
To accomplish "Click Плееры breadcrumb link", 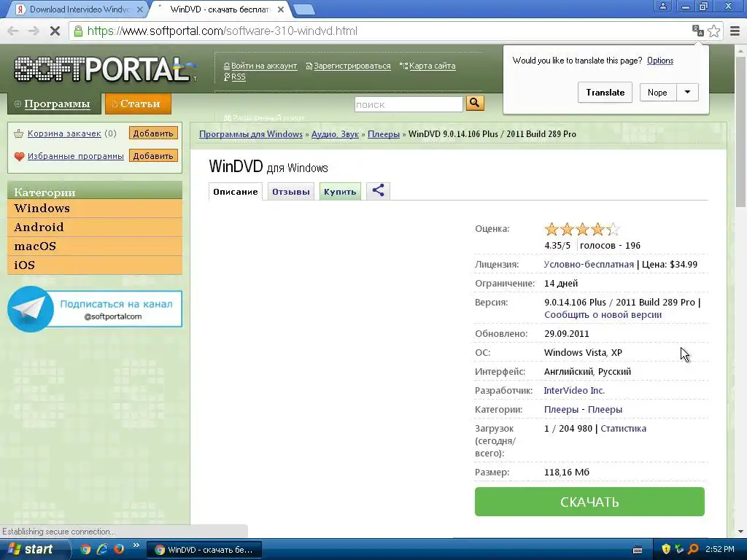I will point(384,134).
